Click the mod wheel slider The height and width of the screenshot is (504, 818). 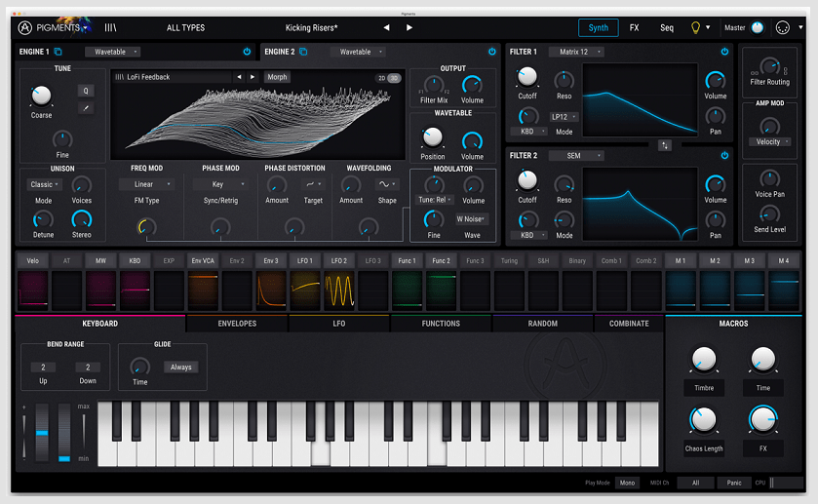pyautogui.click(x=64, y=432)
